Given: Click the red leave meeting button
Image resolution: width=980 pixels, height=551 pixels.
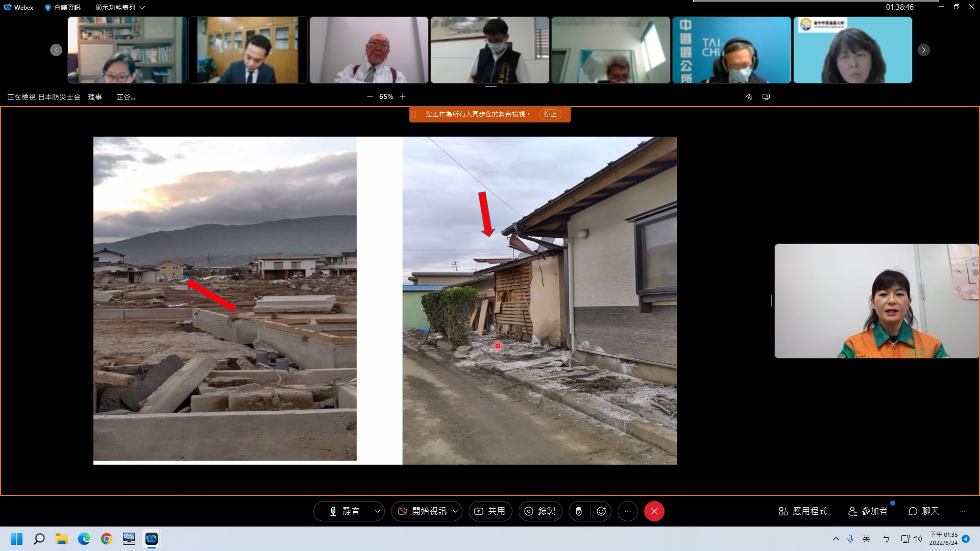Looking at the screenshot, I should pos(654,511).
